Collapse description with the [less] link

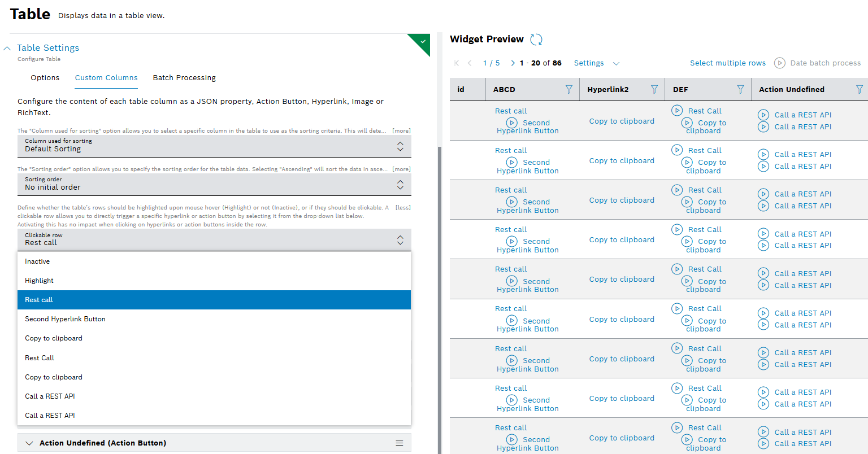403,208
